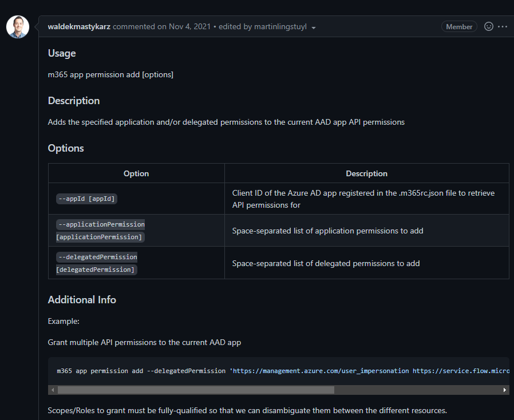
Task: Select the --appId [appId] option code chip
Action: [86, 199]
